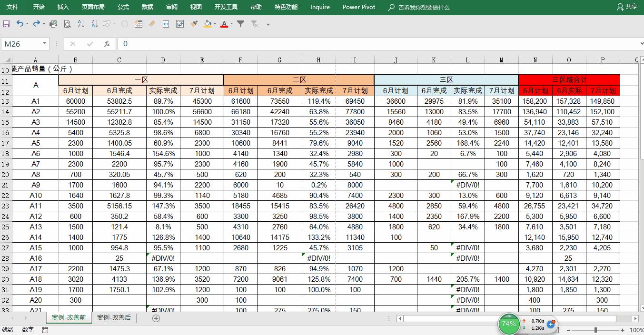This screenshot has width=644, height=335.
Task: Open the Power Pivot ribbon tab
Action: (x=358, y=7)
